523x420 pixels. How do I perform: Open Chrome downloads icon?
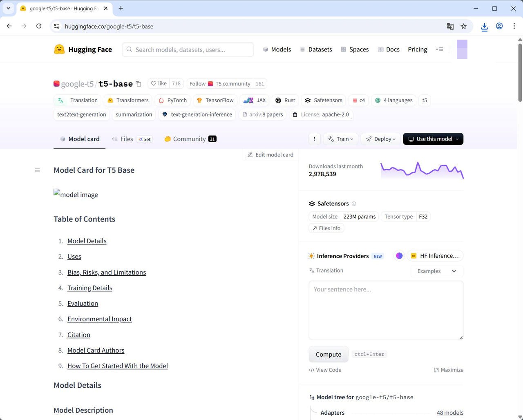[x=484, y=26]
